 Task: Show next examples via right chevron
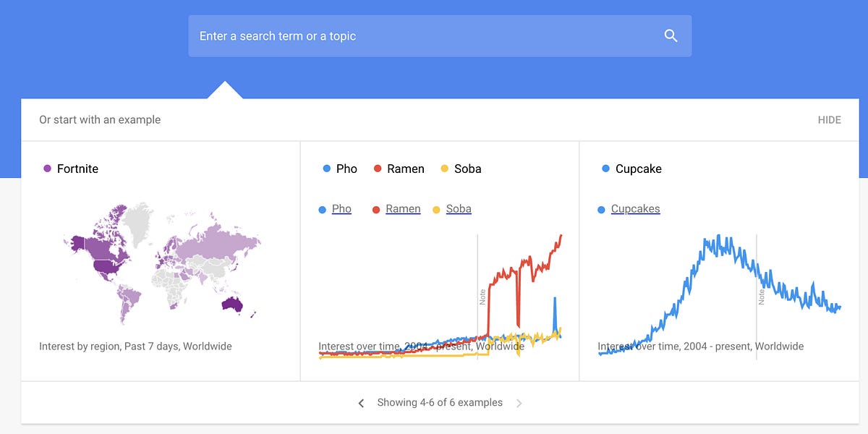click(x=519, y=403)
